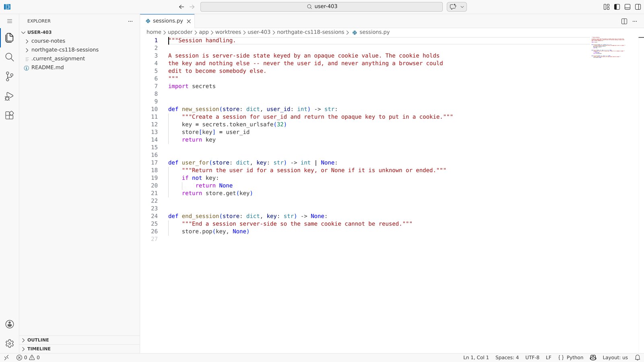This screenshot has height=362, width=644.
Task: Toggle the primary side bar visibility
Action: tap(617, 7)
